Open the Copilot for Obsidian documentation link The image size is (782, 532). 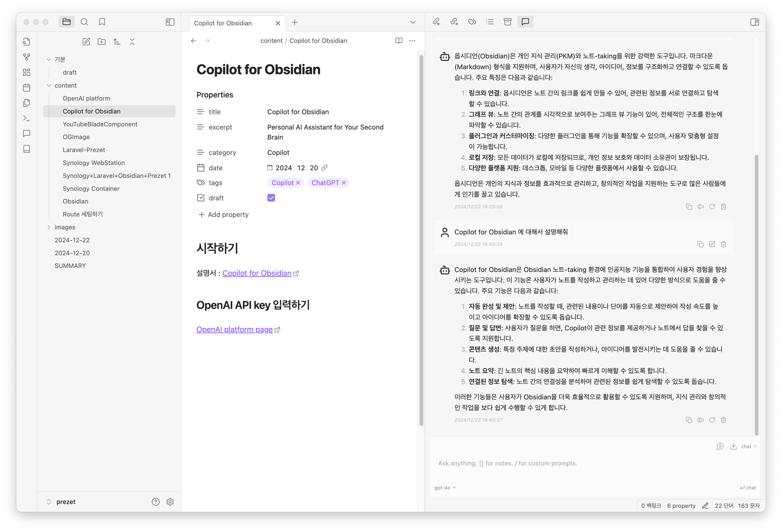point(257,273)
